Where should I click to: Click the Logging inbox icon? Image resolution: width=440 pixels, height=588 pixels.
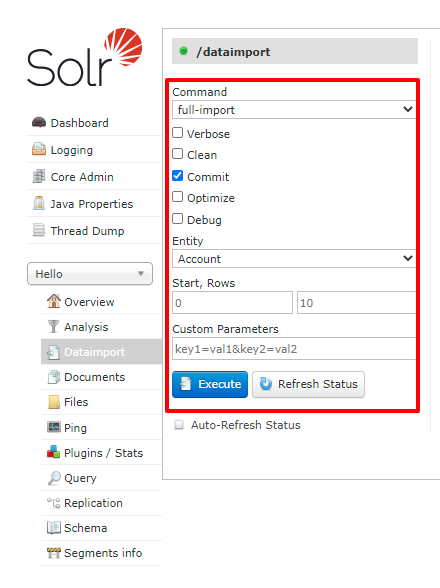39,149
